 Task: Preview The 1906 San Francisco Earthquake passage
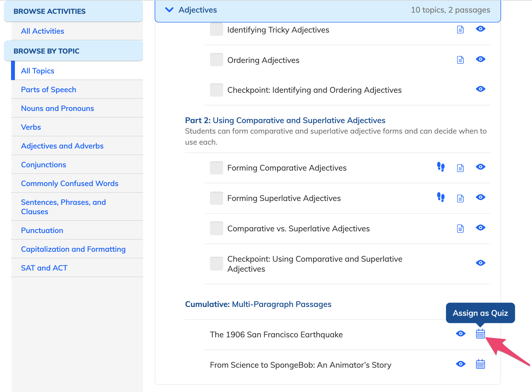click(x=461, y=333)
